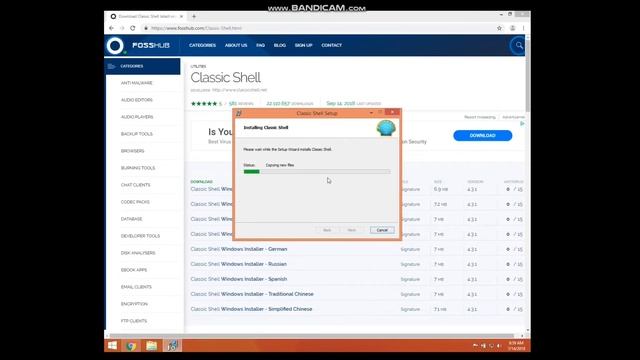Viewport: 640px width, 360px height.
Task: Click SIGN UP in the navigation
Action: [x=303, y=45]
